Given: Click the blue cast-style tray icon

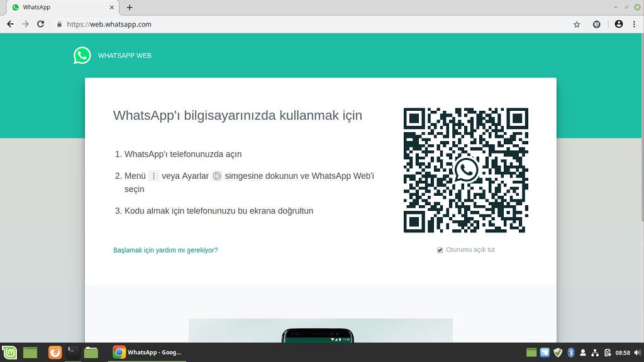Looking at the screenshot, I should click(x=545, y=353).
